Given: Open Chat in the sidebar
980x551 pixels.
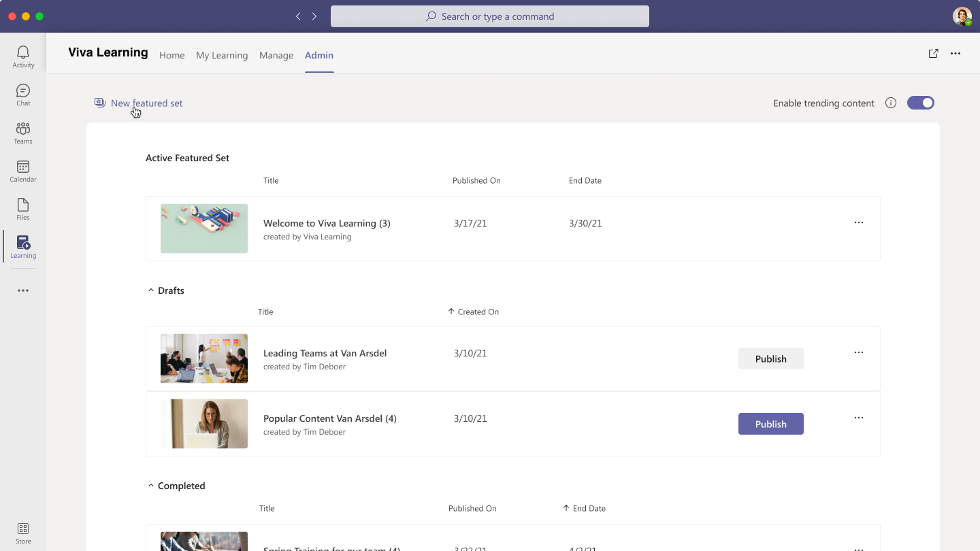Looking at the screenshot, I should point(23,95).
